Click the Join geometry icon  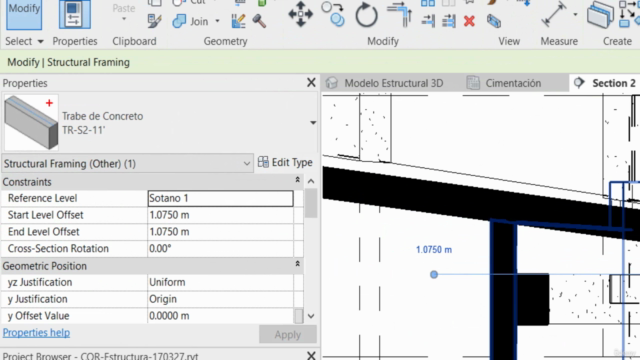point(180,21)
